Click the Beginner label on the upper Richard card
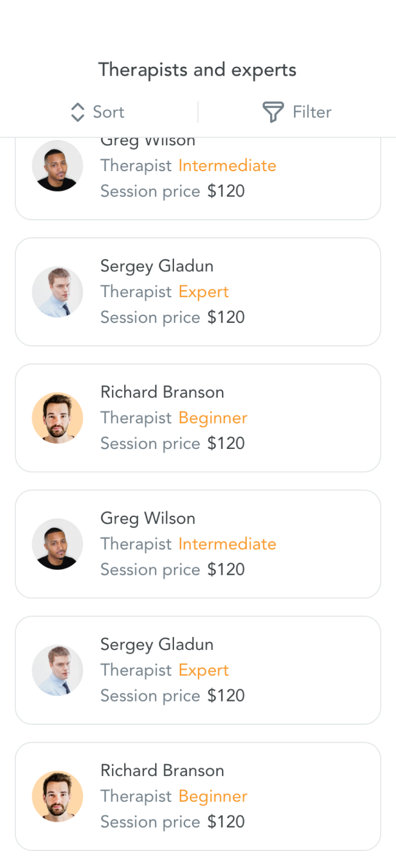Screen dimensions: 396x868 pyautogui.click(x=213, y=418)
